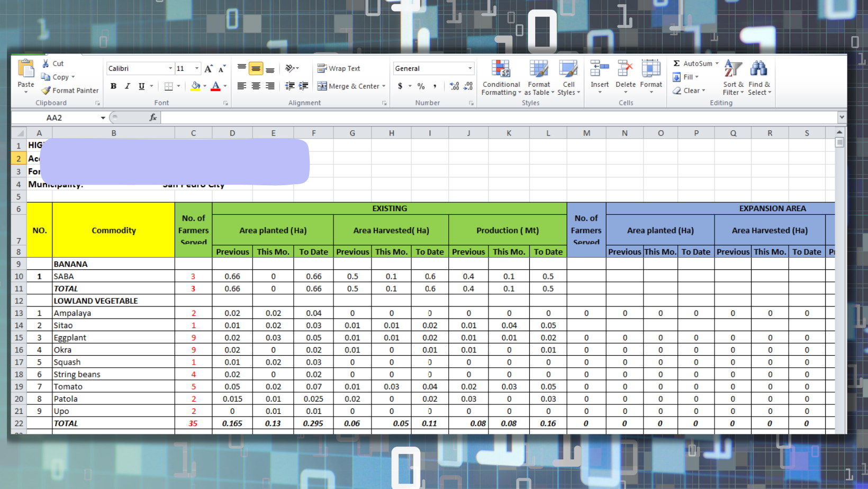
Task: Decrease cell indent
Action: tap(290, 86)
